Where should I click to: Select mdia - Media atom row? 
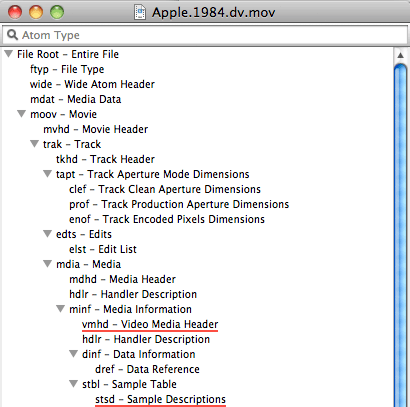point(89,264)
